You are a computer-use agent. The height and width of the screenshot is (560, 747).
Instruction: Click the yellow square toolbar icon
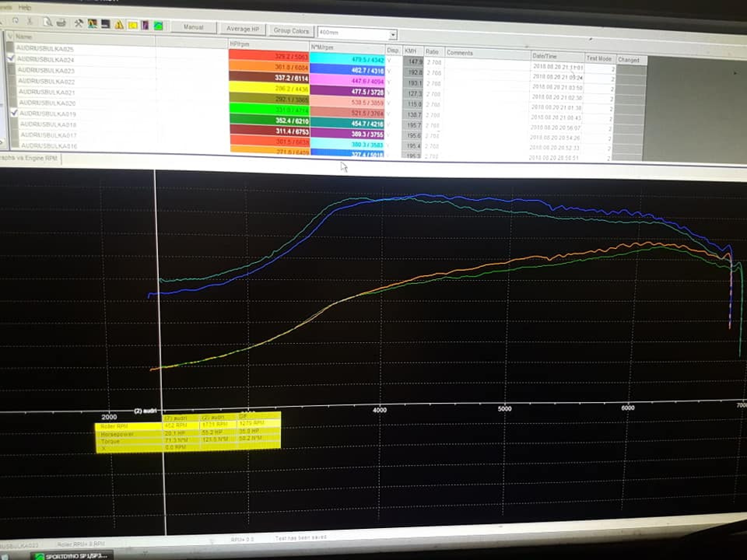tap(133, 25)
